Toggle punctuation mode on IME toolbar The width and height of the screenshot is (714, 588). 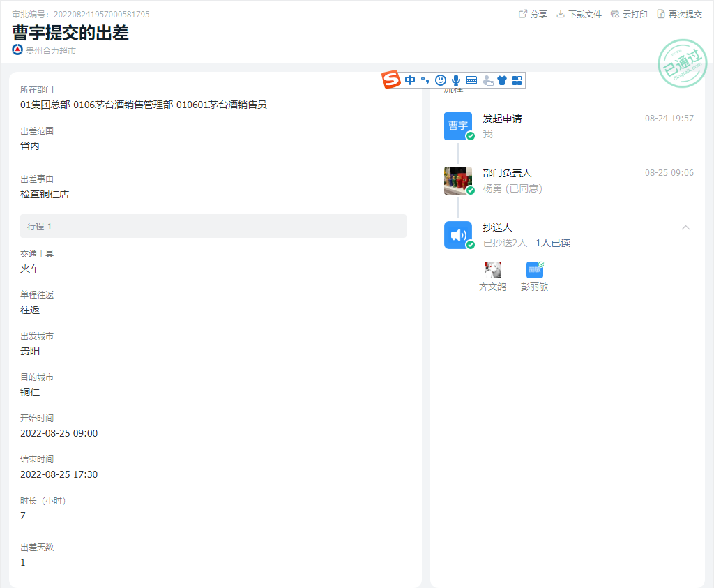[x=425, y=80]
